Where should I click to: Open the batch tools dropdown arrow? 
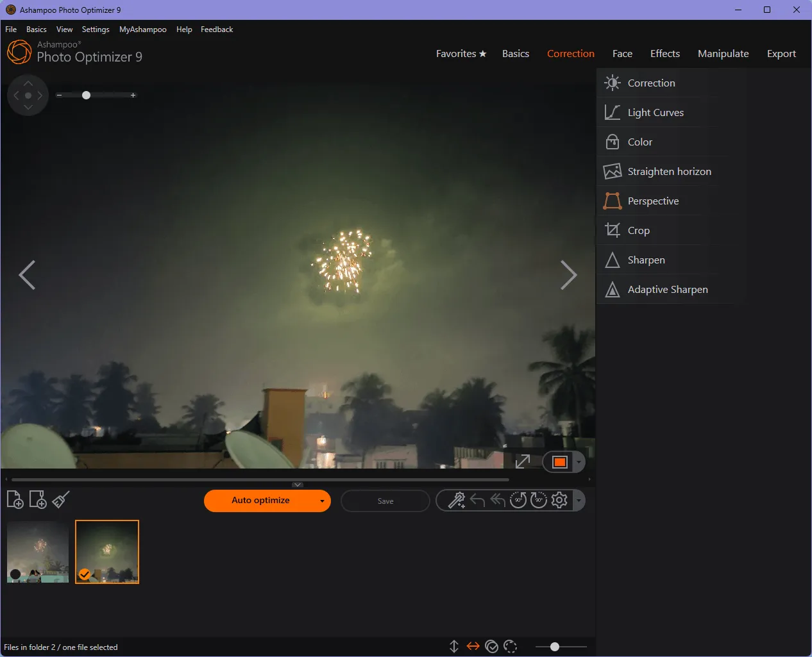pyautogui.click(x=579, y=500)
